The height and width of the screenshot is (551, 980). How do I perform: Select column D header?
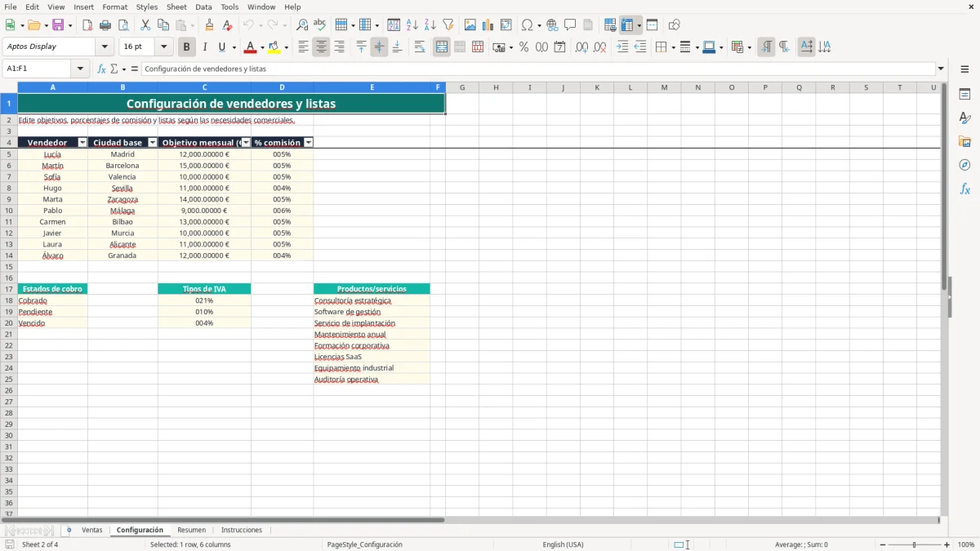282,87
